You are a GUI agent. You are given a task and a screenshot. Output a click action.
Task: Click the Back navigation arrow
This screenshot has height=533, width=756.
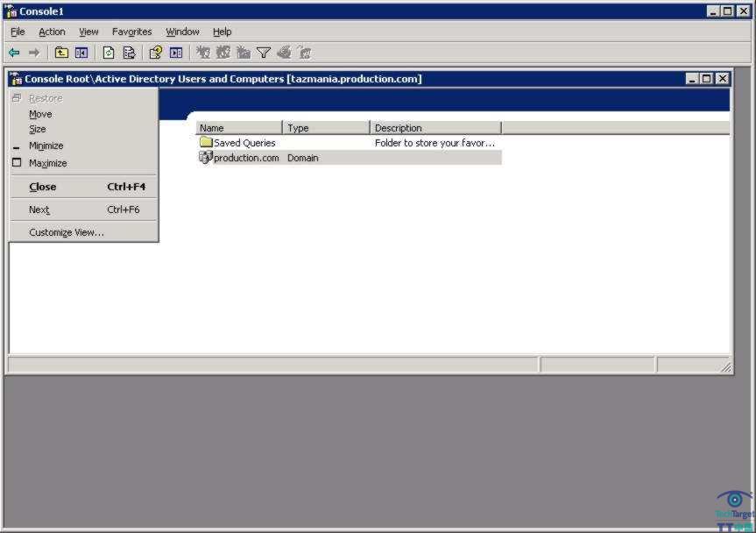[14, 52]
